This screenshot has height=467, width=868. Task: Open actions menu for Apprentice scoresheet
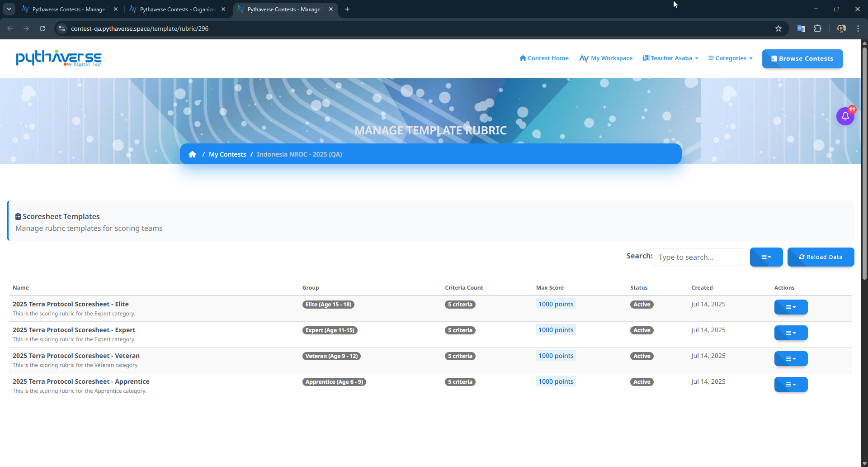point(791,385)
